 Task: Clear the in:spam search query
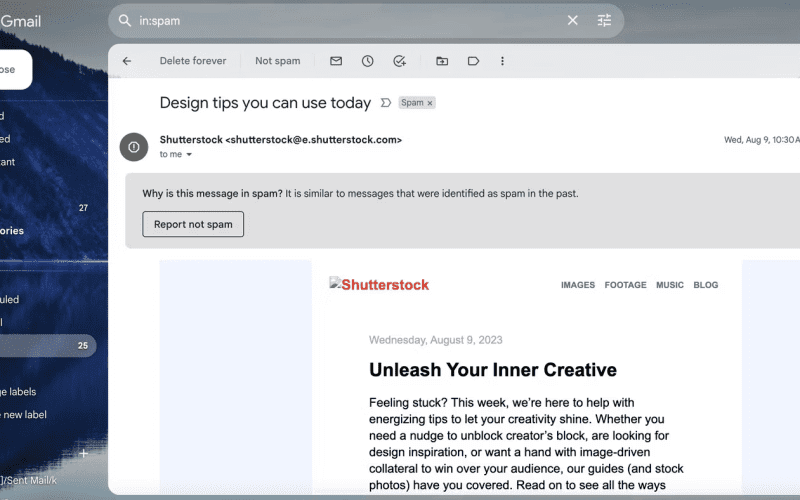572,20
